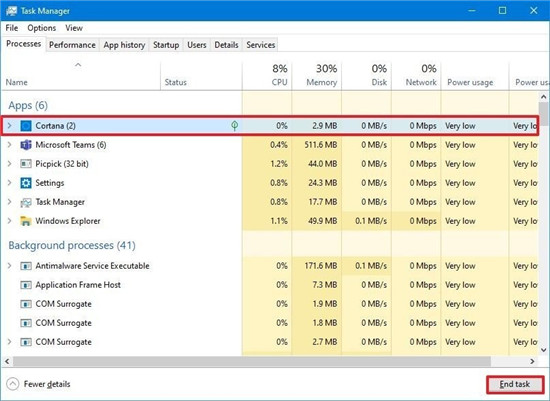Click the horizontal scrollbar left arrow
550x401 pixels.
(x=7, y=361)
